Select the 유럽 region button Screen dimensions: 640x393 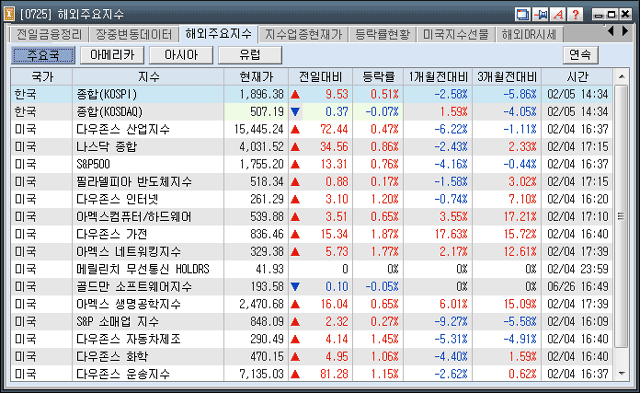250,55
